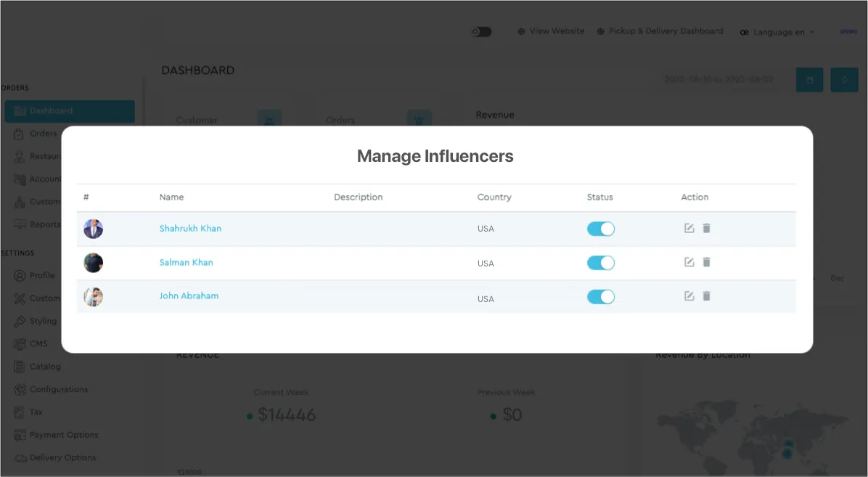Toggle John Abraham's status off
This screenshot has height=477, width=868.
click(x=600, y=296)
